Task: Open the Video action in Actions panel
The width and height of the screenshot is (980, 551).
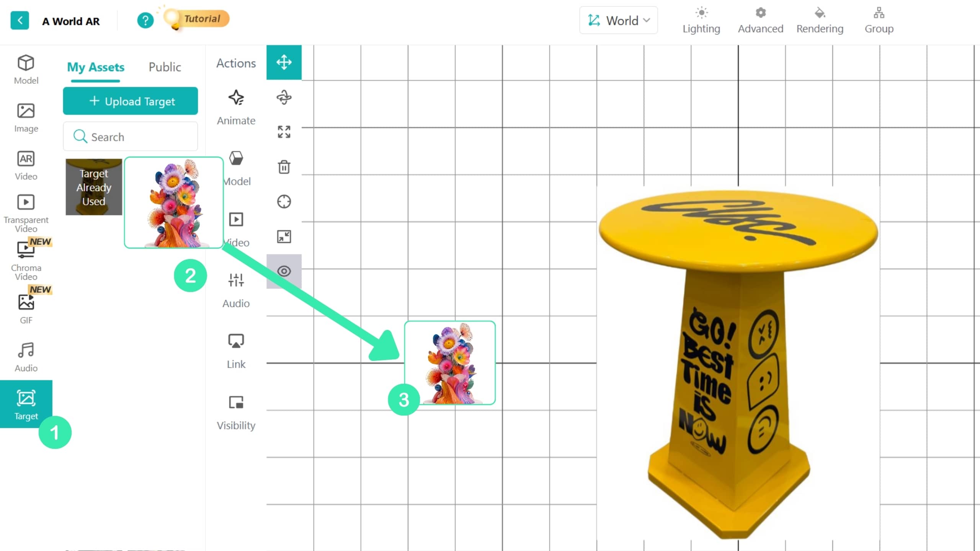Action: (x=236, y=230)
